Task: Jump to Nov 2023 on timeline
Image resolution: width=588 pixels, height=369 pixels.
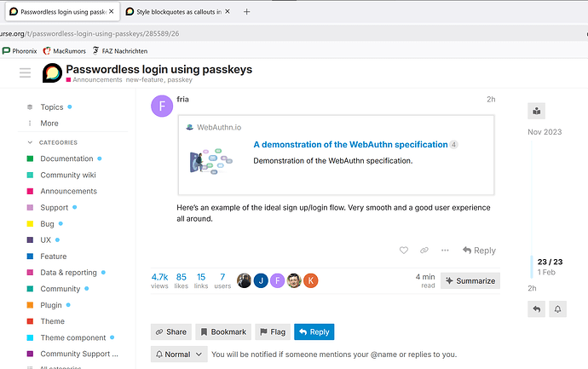Action: [x=545, y=132]
